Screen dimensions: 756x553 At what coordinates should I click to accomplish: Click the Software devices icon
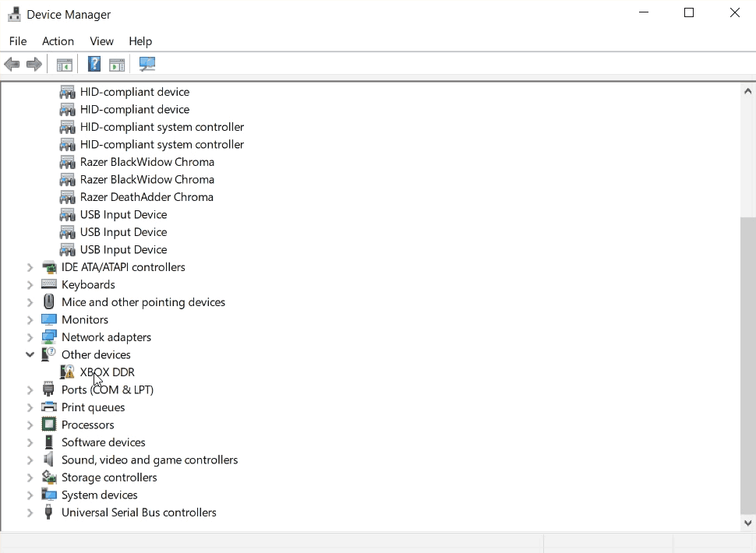48,442
